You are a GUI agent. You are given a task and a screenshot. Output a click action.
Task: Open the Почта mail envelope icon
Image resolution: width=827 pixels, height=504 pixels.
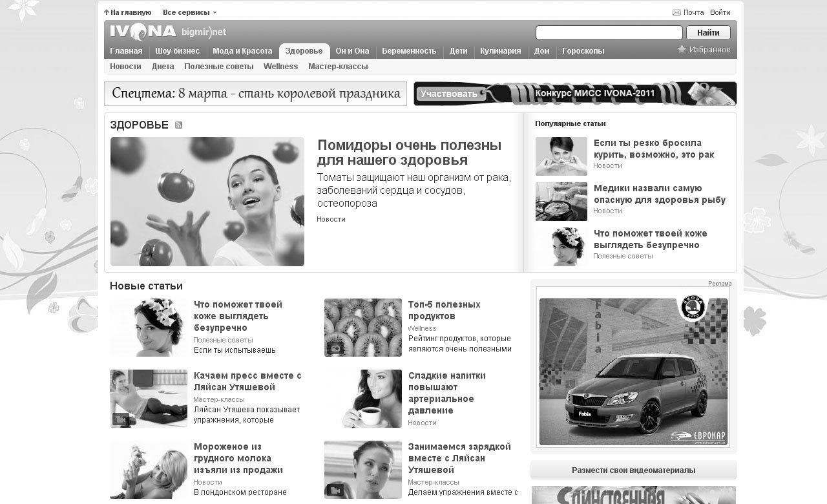pyautogui.click(x=676, y=12)
